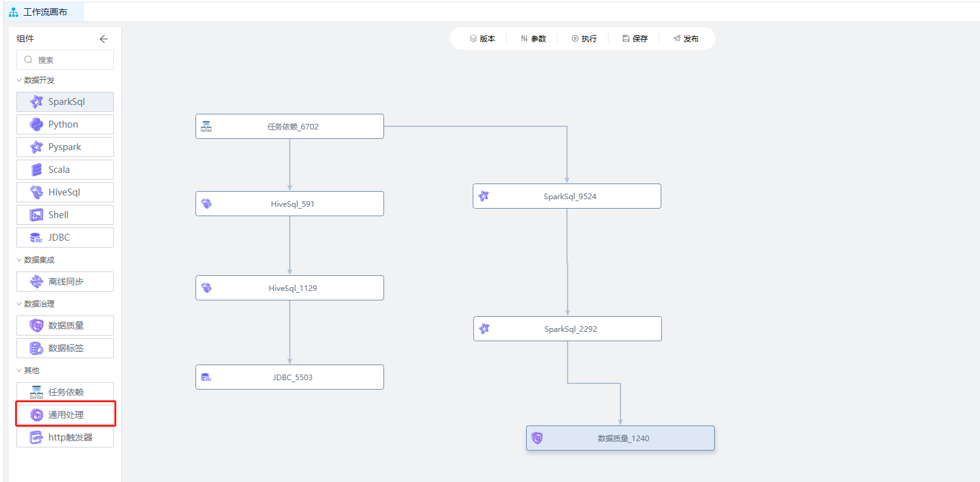Viewport: 980px width, 482px height.
Task: Collapse component panel with back arrow
Action: [104, 39]
